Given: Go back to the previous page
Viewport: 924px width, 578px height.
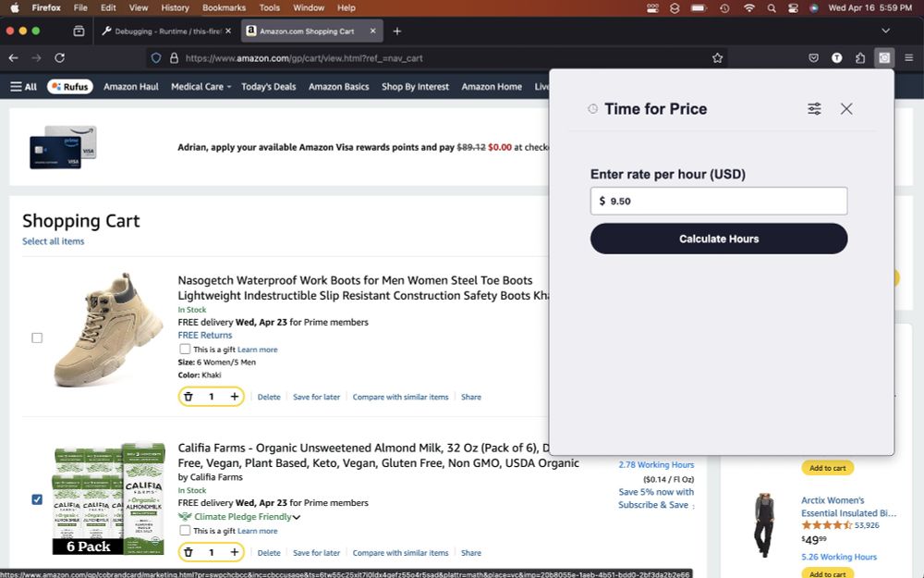Looking at the screenshot, I should [x=14, y=57].
